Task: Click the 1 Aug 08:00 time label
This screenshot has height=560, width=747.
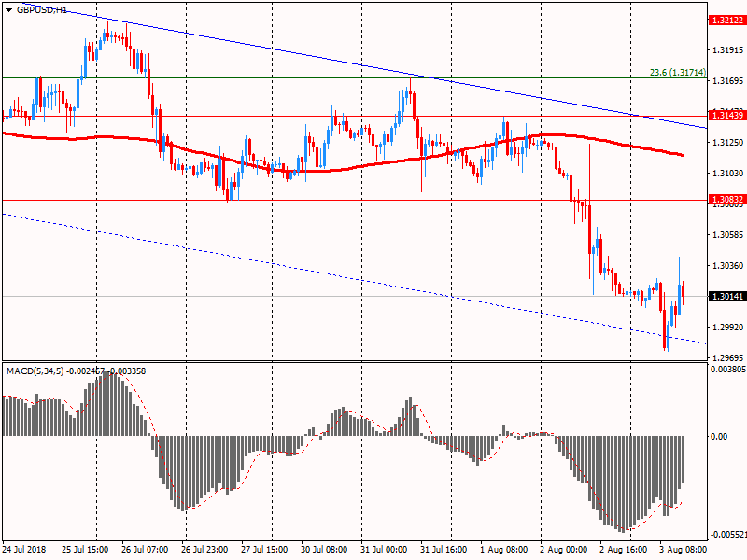Action: [503, 550]
